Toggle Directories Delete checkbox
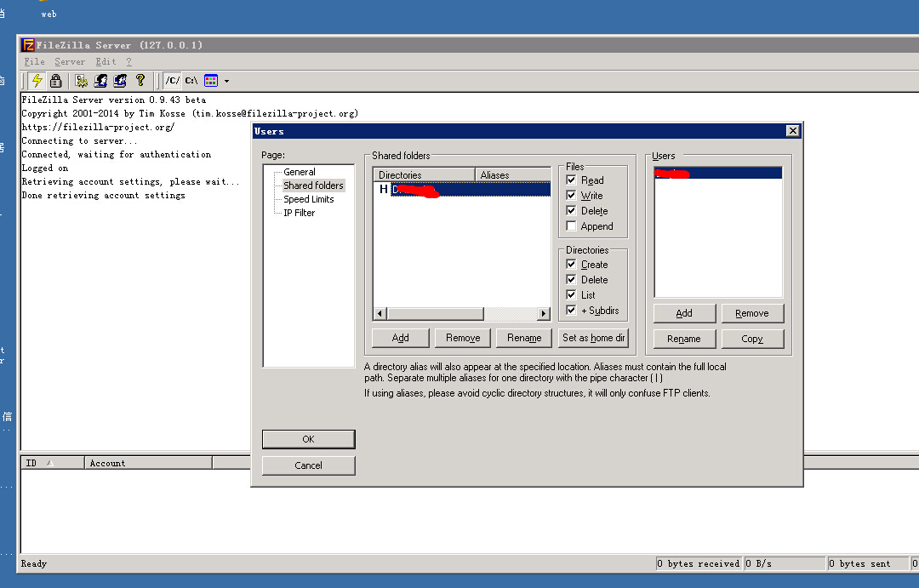 pos(572,280)
